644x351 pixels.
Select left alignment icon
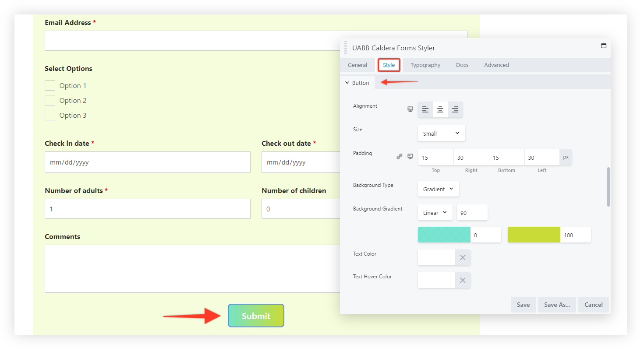tap(425, 109)
